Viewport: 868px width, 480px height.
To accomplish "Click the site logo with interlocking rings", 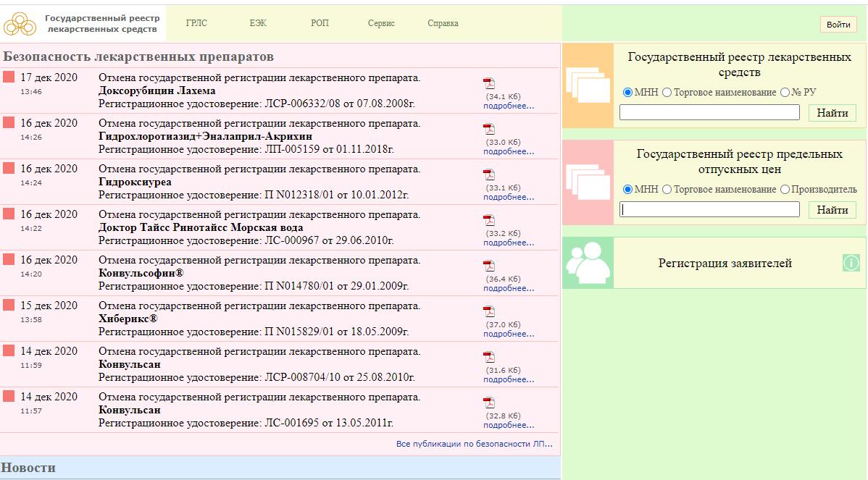I will pos(20,24).
